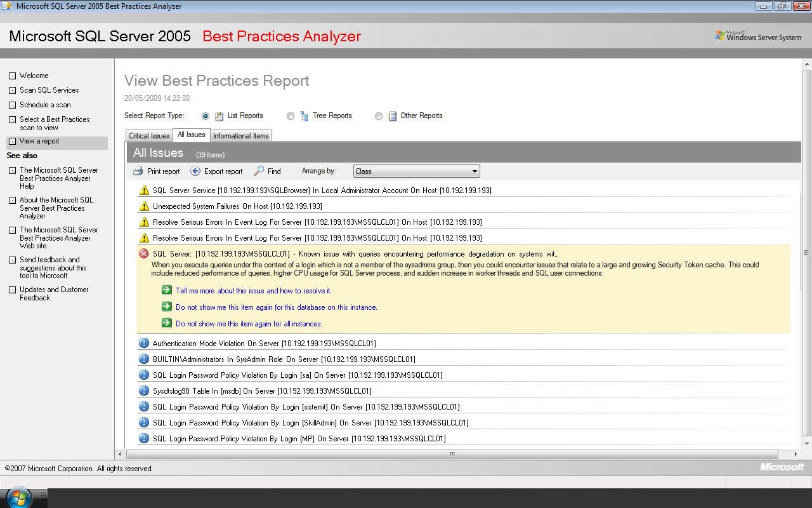Screen dimensions: 812x508
Task: Click info icon beside [sistemit] login violation
Action: 144,406
